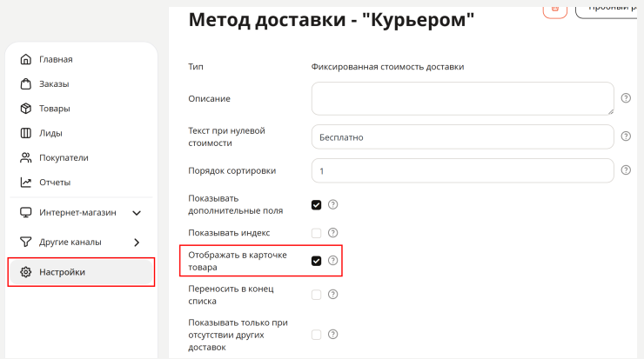Expand Другие каналы right chevron
This screenshot has height=359, width=644.
[x=137, y=243]
